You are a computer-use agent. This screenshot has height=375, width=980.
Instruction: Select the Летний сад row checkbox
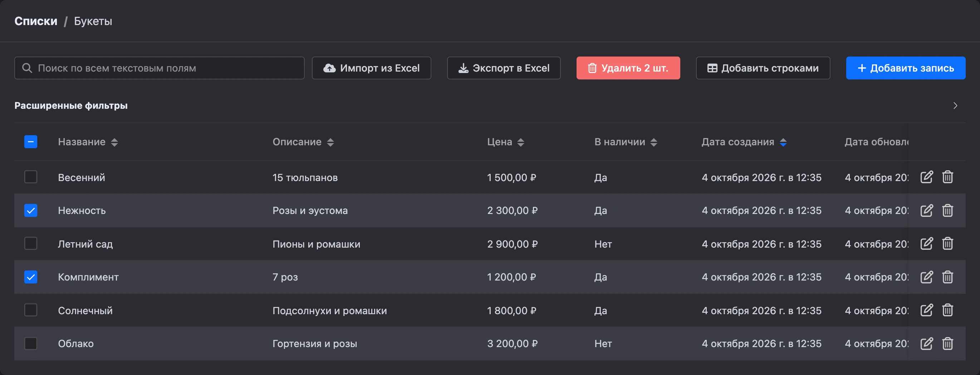click(31, 244)
